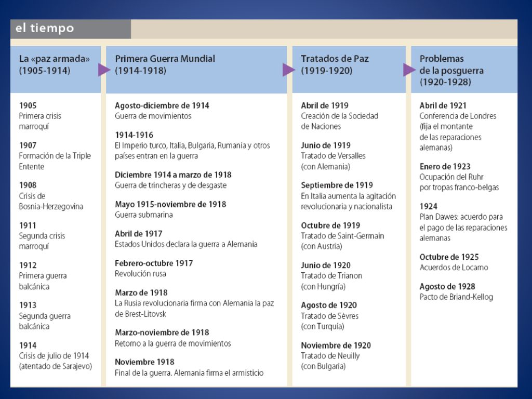The height and width of the screenshot is (399, 532).
Task: Click 'Septiembre de 1919' date
Action: click(x=337, y=185)
